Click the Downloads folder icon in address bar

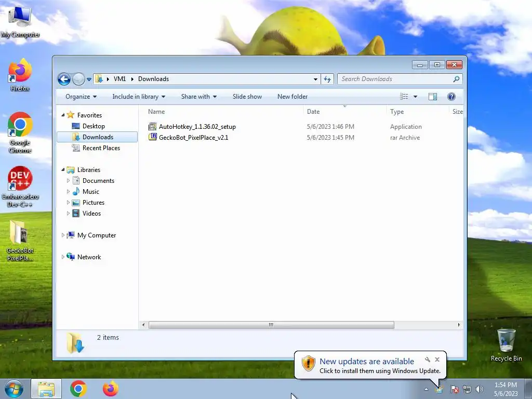(x=99, y=79)
